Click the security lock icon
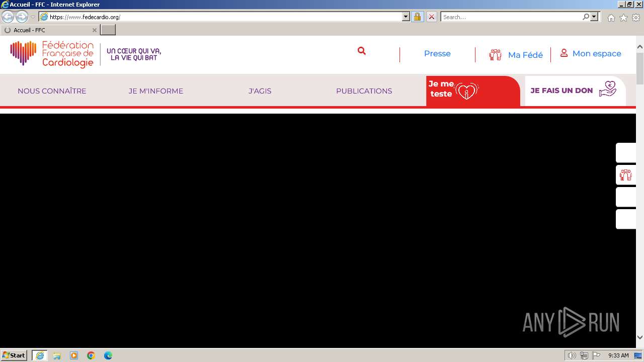This screenshot has height=362, width=644. point(417,17)
